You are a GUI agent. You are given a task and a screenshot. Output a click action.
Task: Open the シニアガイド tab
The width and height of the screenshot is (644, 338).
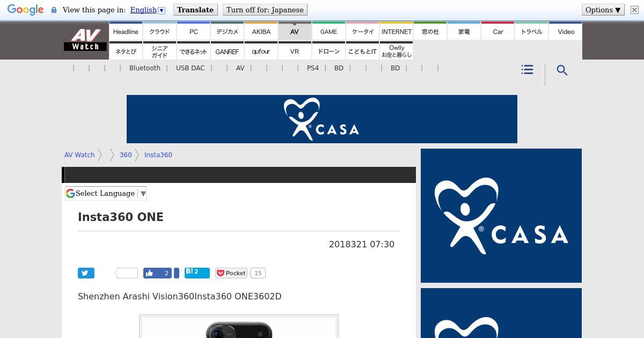pos(159,52)
